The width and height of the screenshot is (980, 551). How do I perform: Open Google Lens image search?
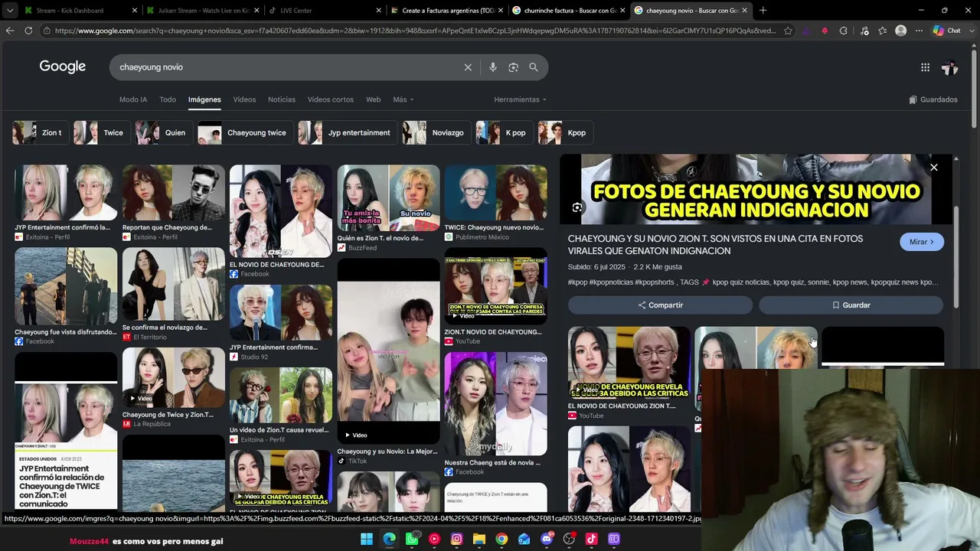(x=513, y=67)
